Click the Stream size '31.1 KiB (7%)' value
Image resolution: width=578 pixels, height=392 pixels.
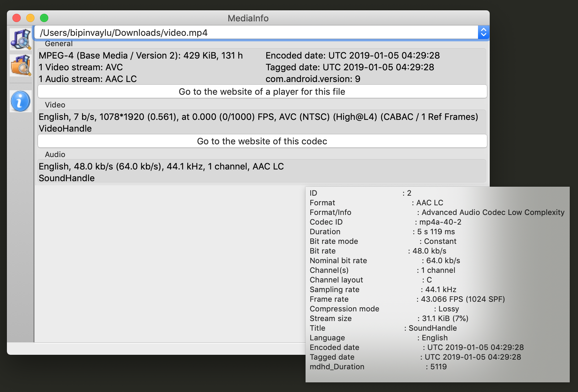(445, 318)
